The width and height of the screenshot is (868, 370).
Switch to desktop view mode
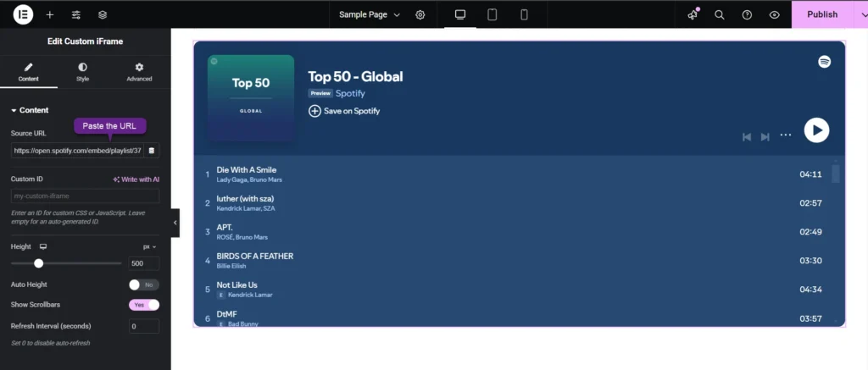460,15
